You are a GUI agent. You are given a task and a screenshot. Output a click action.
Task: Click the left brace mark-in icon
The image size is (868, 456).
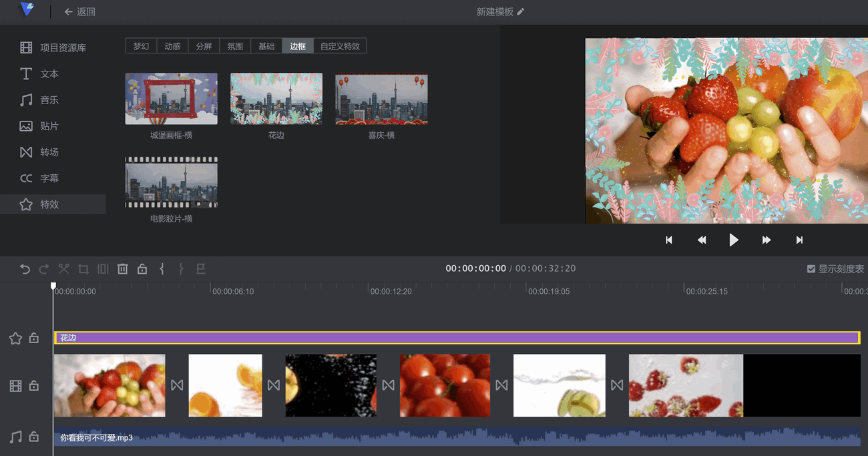[162, 269]
